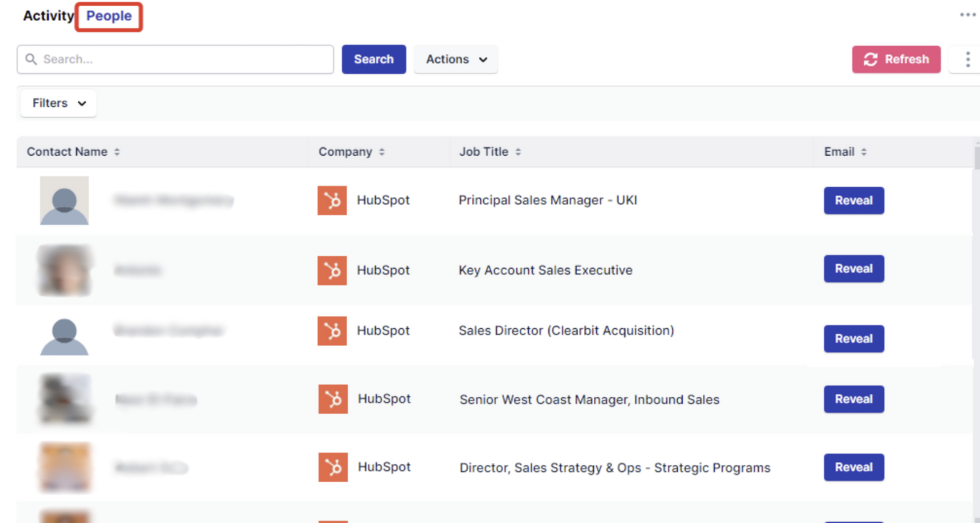980x523 pixels.
Task: Sort by Company column arrows
Action: tap(382, 152)
